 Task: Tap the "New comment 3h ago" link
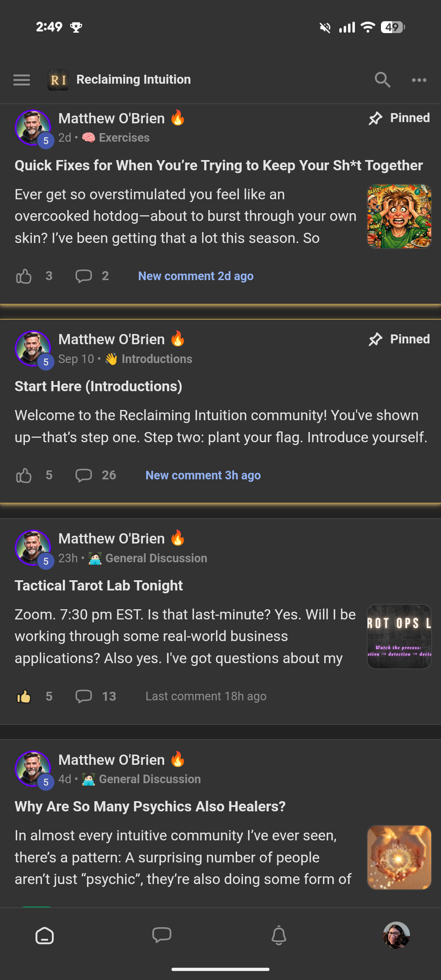click(203, 475)
